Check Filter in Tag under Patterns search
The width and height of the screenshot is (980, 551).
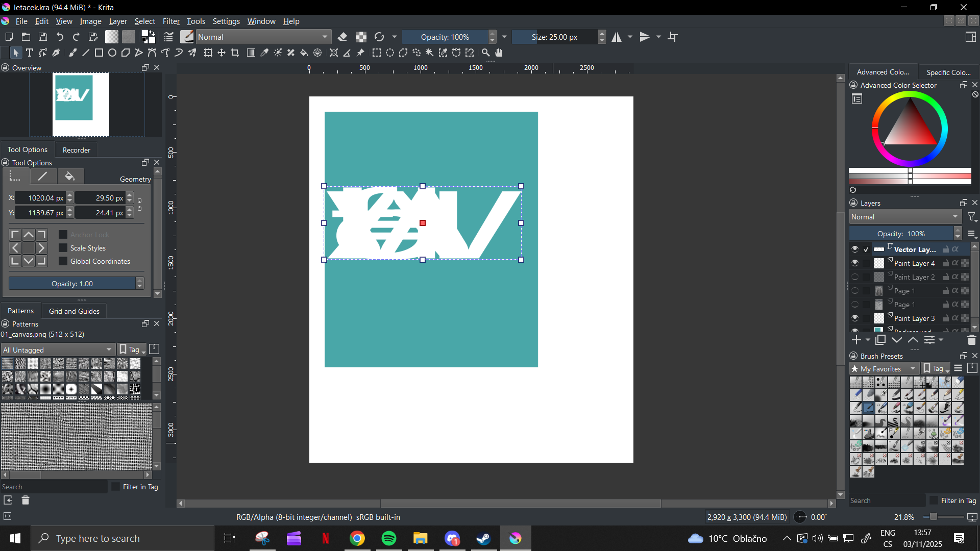[x=115, y=487]
